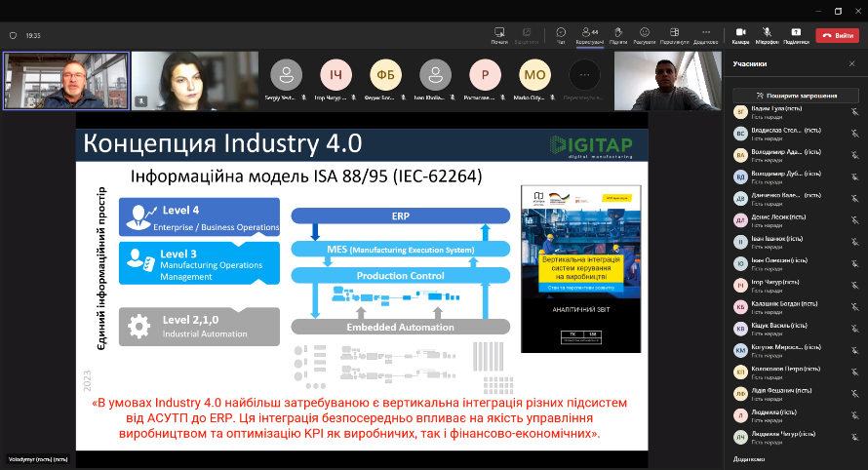The width and height of the screenshot is (868, 470).
Task: Select Іван Іванюк in participants list
Action: (770, 240)
